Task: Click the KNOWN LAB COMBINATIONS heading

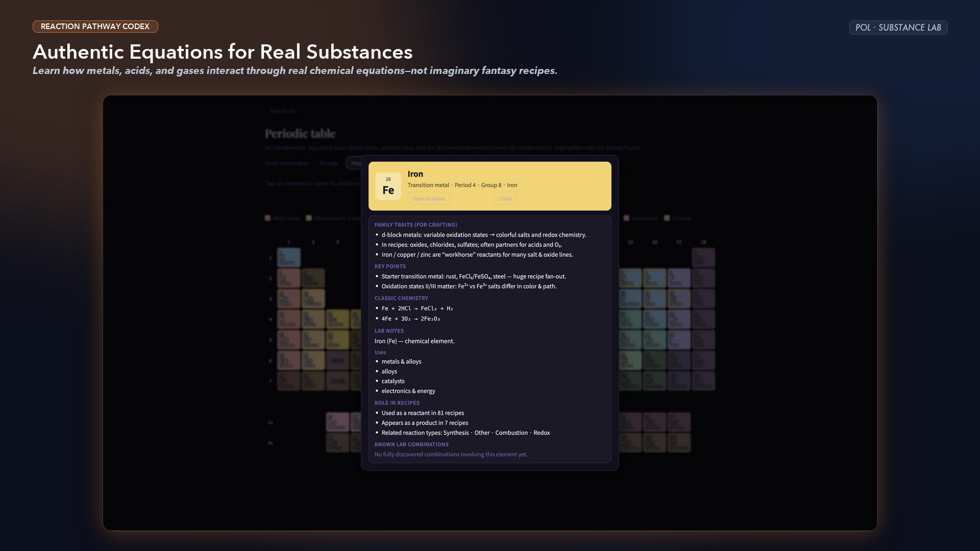Action: point(412,445)
